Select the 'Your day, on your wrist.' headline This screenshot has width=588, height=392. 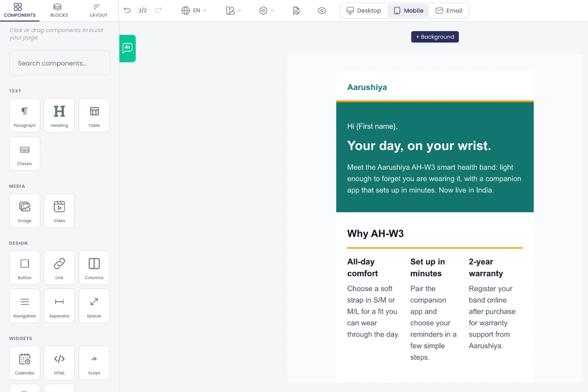(419, 146)
